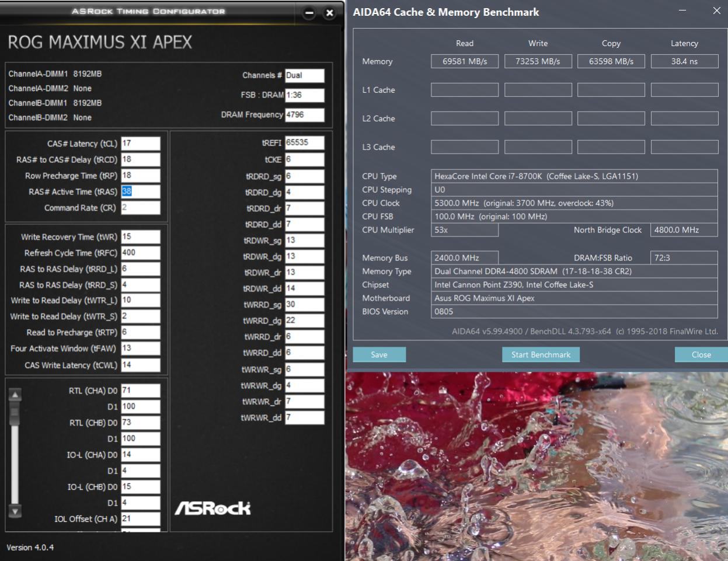Click the Memory Read result 69581 MB/s

(x=465, y=61)
